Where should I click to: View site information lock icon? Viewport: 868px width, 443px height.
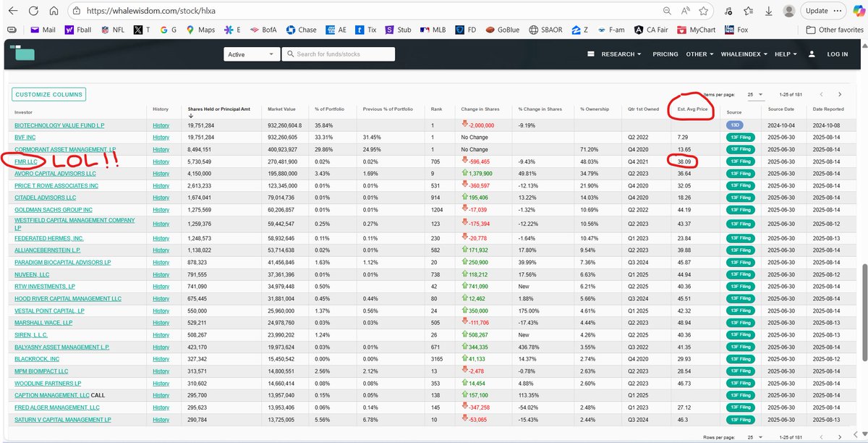coord(77,11)
